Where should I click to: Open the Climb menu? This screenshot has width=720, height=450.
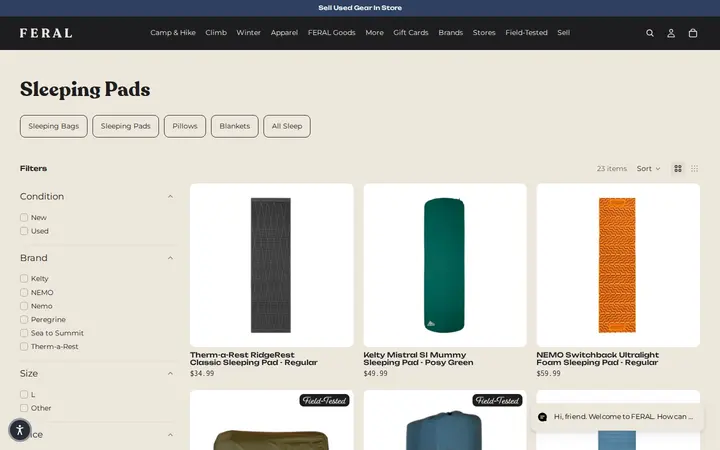(216, 33)
